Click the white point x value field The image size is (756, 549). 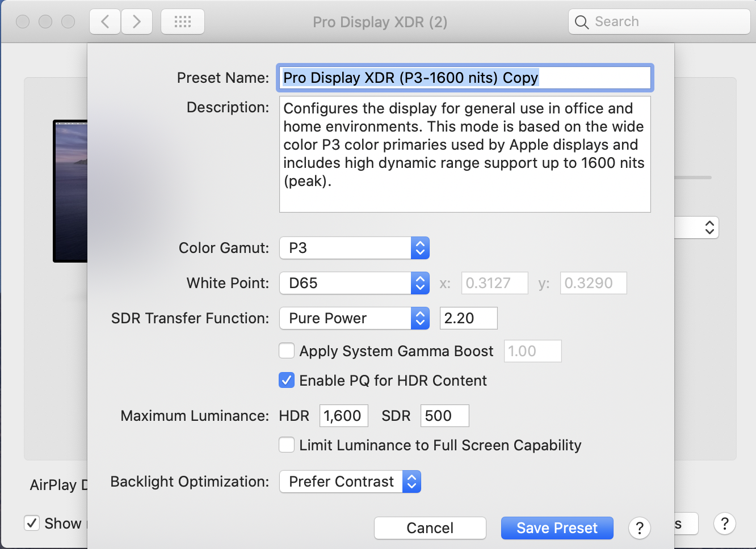click(x=495, y=283)
